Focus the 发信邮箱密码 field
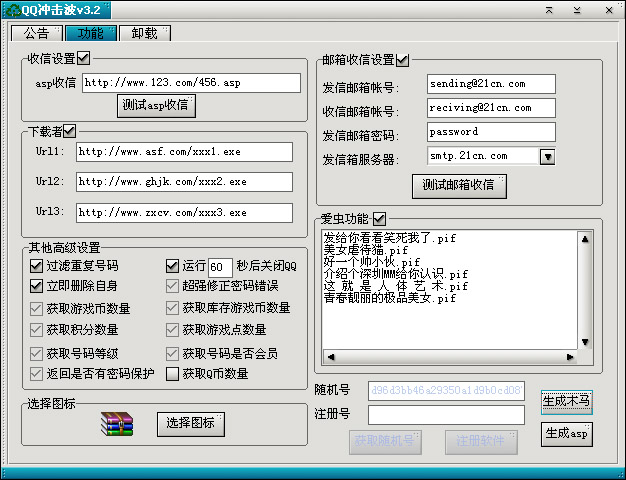 491,132
